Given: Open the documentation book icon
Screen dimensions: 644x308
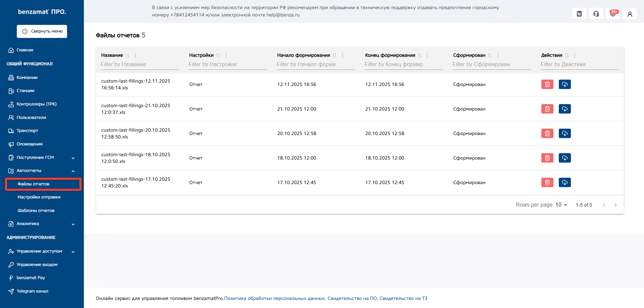Looking at the screenshot, I should 579,14.
